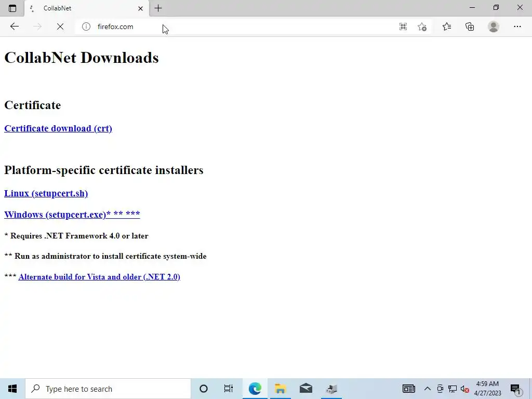
Task: Open the notification center
Action: pyautogui.click(x=516, y=389)
